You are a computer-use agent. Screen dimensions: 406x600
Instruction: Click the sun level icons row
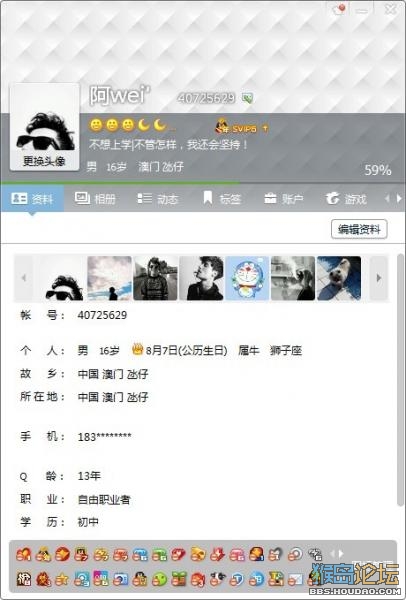click(128, 125)
